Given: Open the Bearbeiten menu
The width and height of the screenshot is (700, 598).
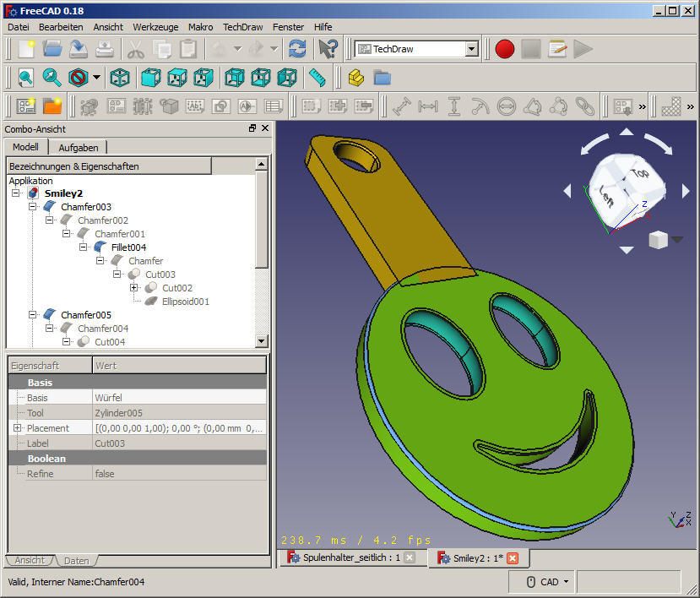Looking at the screenshot, I should tap(61, 27).
